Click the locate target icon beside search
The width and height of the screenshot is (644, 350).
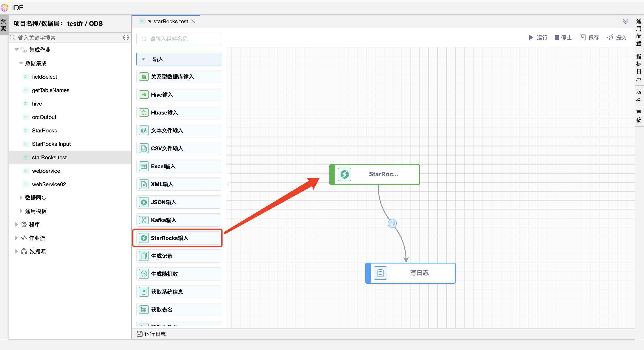tap(126, 37)
